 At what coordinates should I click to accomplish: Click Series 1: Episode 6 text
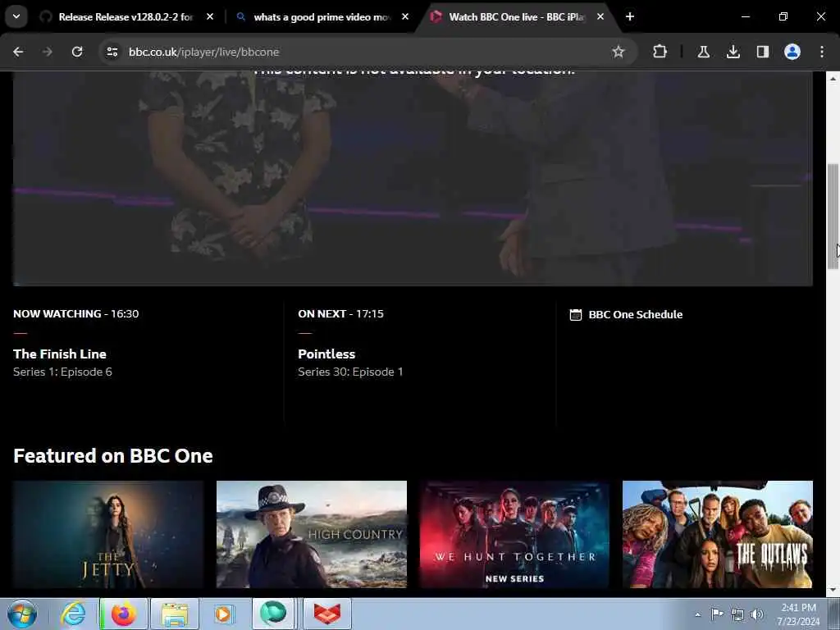pyautogui.click(x=62, y=372)
